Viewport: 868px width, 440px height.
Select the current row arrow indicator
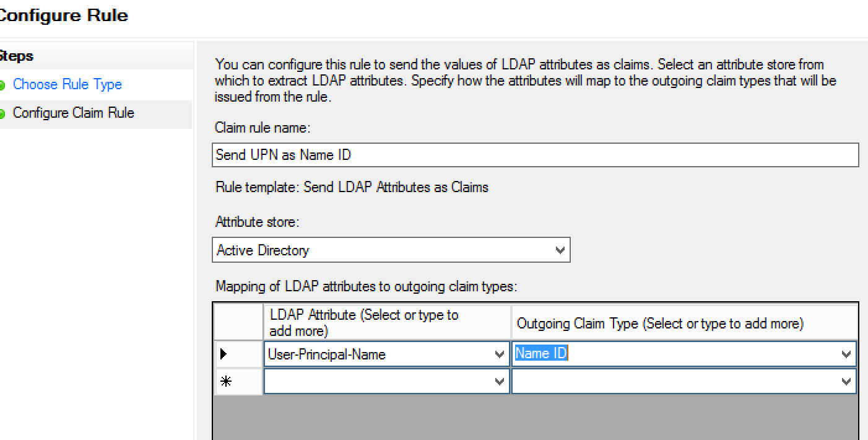(224, 354)
